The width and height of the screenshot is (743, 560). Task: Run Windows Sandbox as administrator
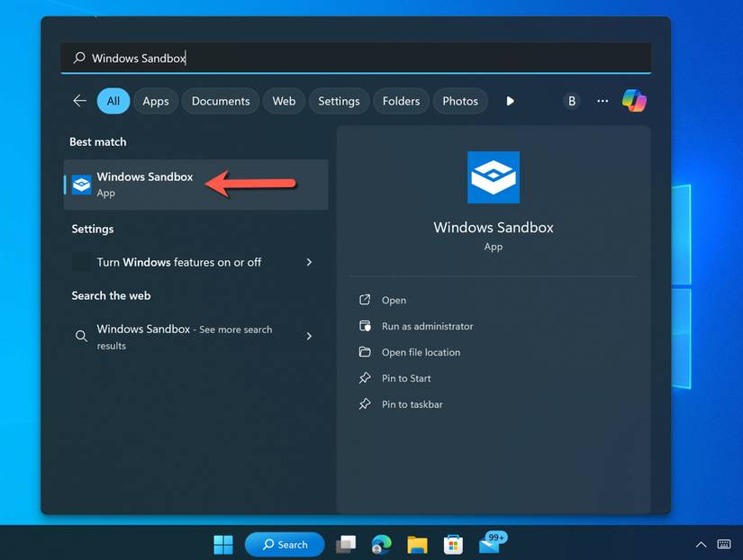point(427,326)
